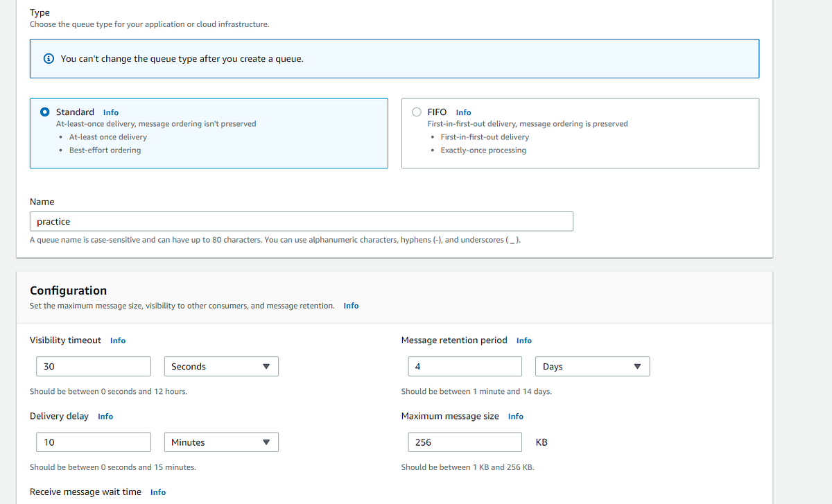Click the Info link beside Maximum message size
Image resolution: width=832 pixels, height=504 pixels.
coord(515,416)
